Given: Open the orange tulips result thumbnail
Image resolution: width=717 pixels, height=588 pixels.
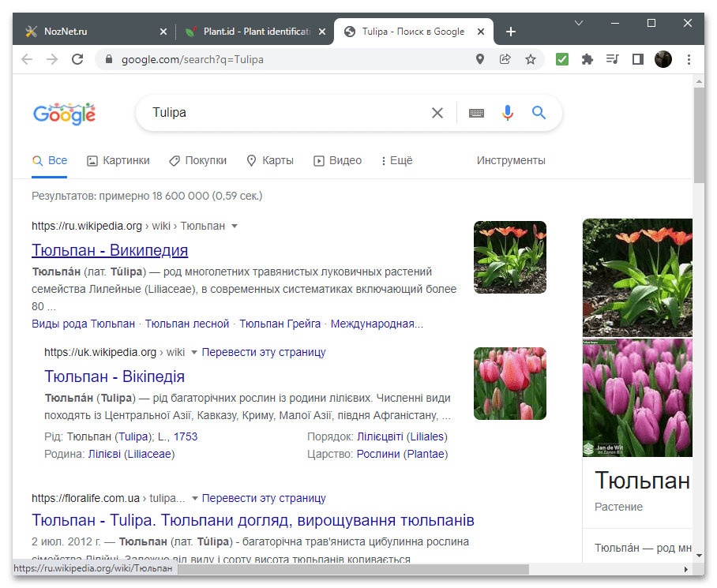Looking at the screenshot, I should 510,257.
